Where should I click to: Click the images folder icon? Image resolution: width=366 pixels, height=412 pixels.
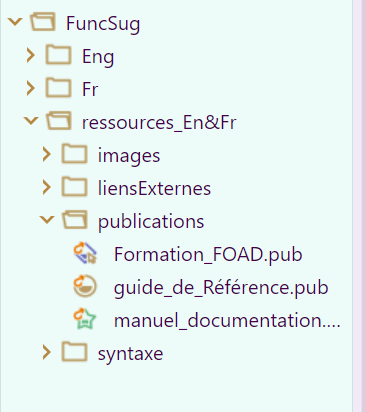[74, 154]
